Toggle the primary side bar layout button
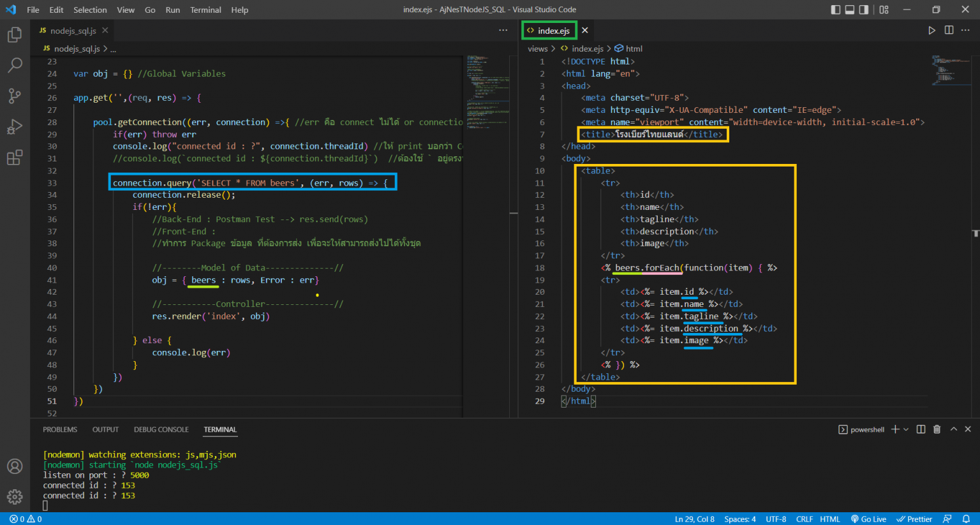 [x=836, y=10]
